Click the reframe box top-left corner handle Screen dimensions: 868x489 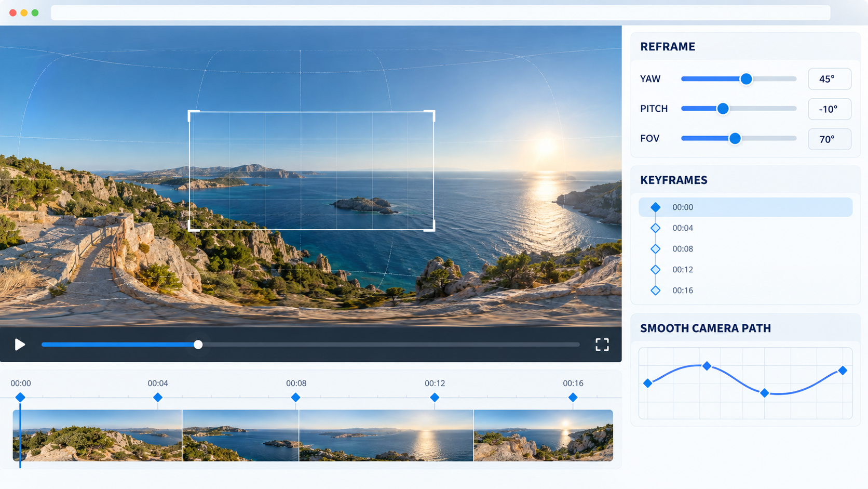pyautogui.click(x=193, y=115)
